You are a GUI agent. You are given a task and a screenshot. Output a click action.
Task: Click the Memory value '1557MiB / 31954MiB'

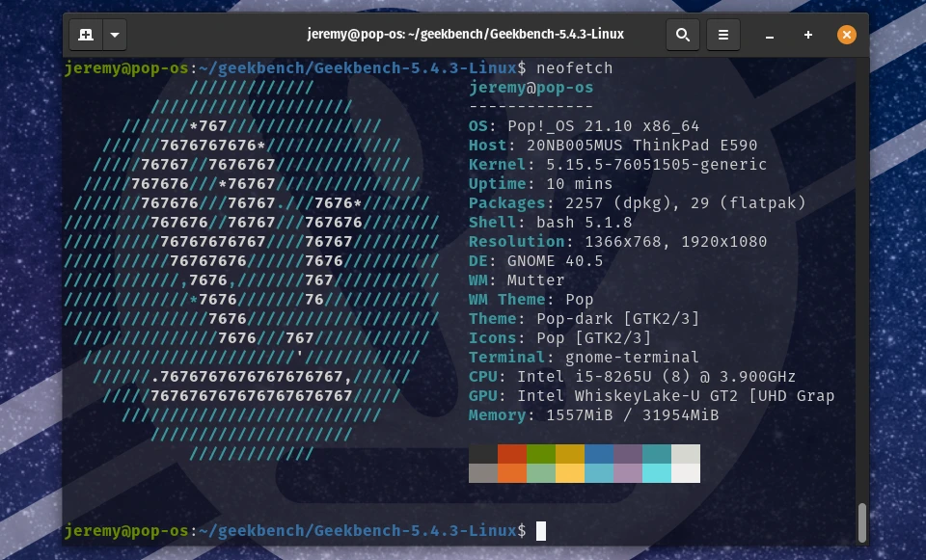pos(632,415)
